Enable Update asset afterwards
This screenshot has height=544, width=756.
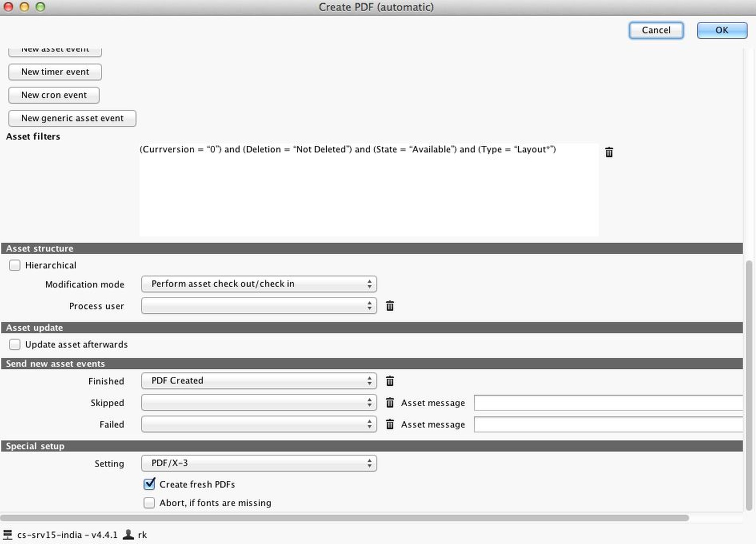[15, 344]
